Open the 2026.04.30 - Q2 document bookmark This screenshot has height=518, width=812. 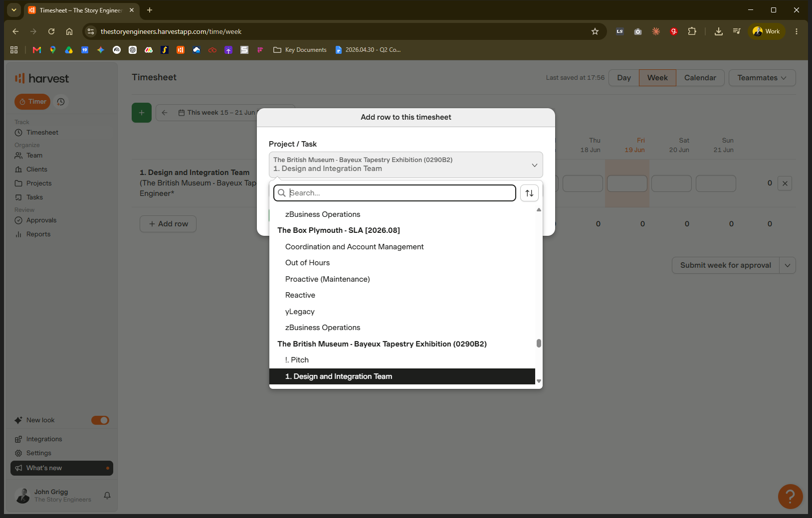click(x=368, y=50)
